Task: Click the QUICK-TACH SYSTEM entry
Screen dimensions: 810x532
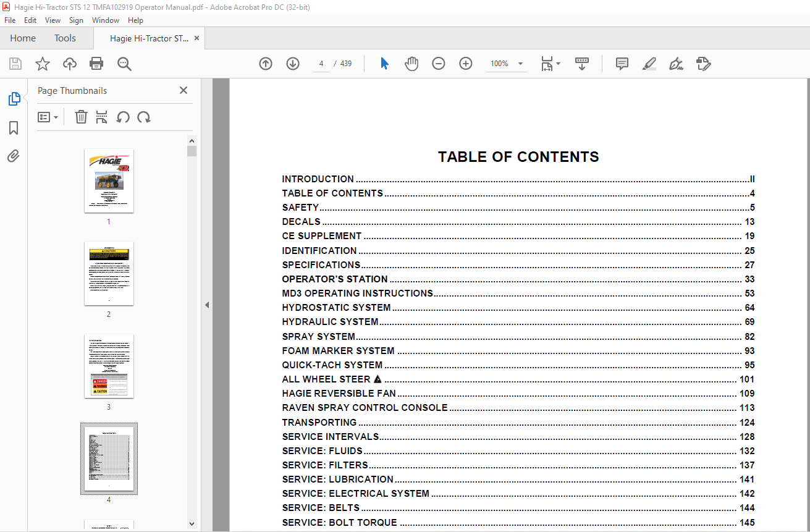Action: tap(518, 365)
